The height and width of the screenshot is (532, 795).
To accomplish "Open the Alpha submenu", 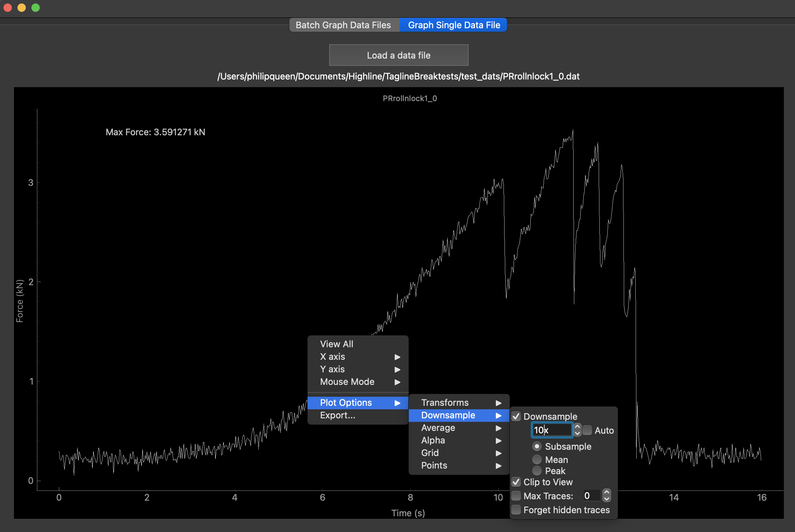I will pos(432,440).
